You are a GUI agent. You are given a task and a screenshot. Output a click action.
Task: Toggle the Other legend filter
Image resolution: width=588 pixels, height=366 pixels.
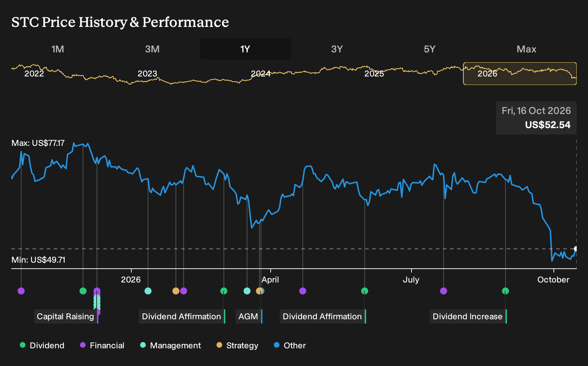pyautogui.click(x=290, y=345)
